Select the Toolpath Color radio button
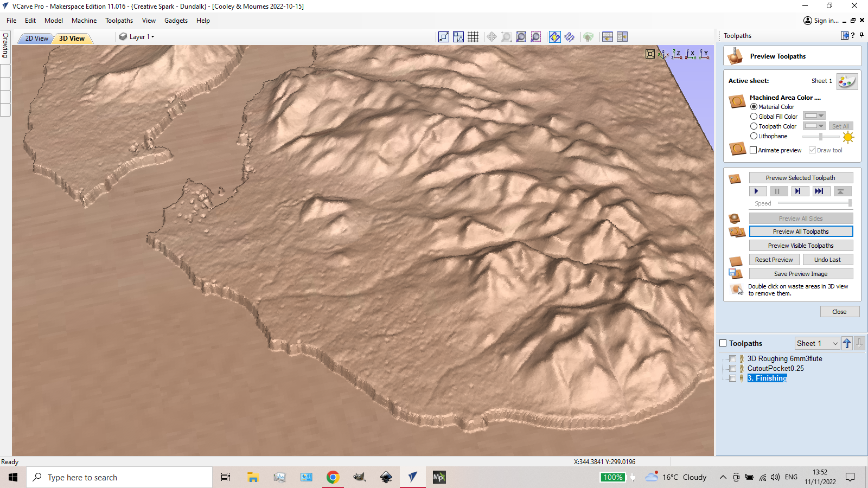Screen dimensions: 868x488 point(754,126)
